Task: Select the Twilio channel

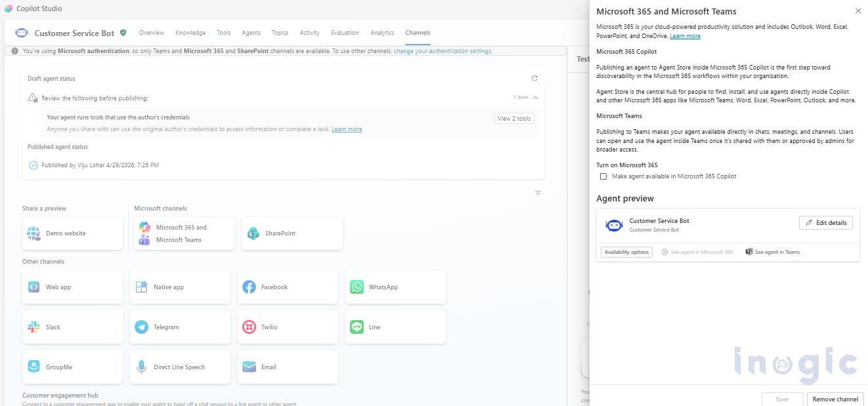Action: (x=288, y=327)
